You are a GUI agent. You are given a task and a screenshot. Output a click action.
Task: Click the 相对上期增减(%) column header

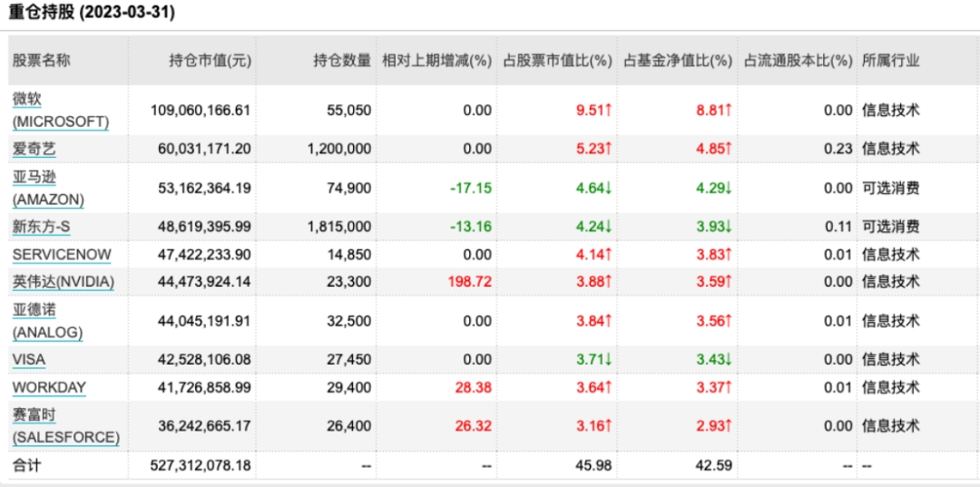[436, 61]
